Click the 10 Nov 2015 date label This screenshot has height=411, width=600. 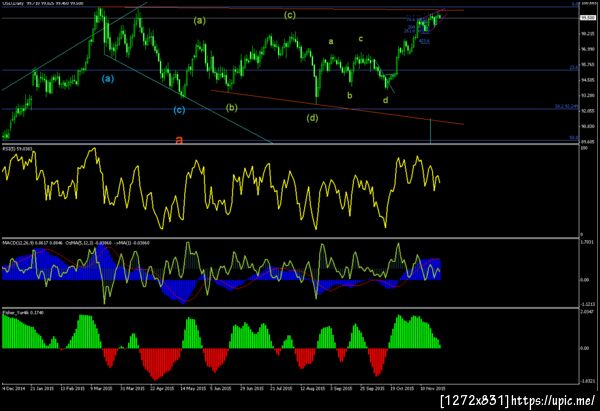click(x=433, y=388)
